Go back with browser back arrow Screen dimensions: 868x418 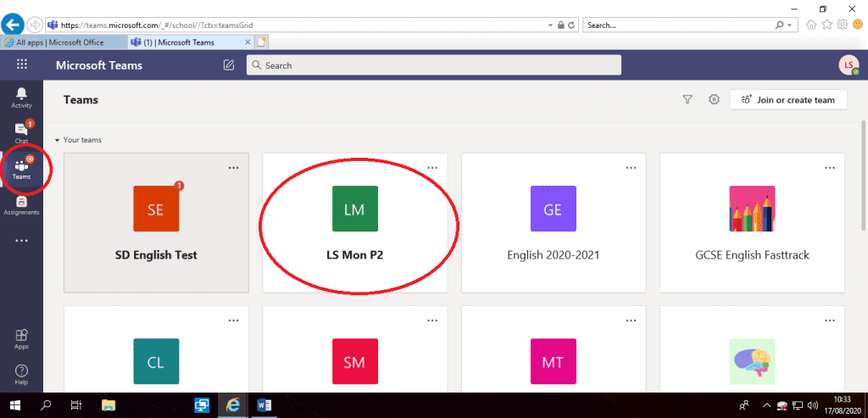(13, 25)
